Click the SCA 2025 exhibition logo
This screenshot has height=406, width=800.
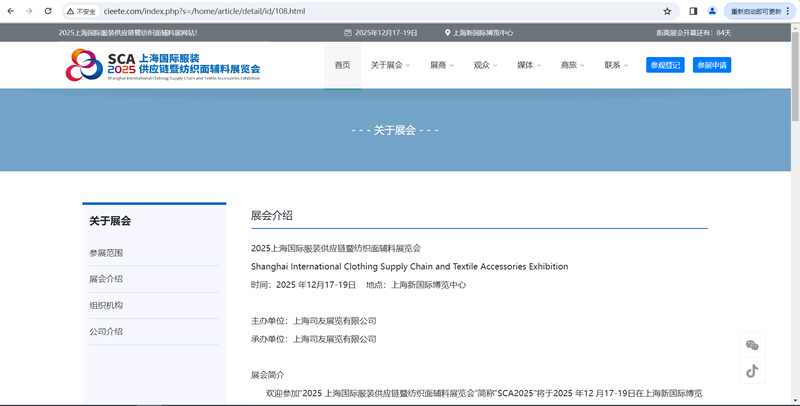(x=163, y=65)
